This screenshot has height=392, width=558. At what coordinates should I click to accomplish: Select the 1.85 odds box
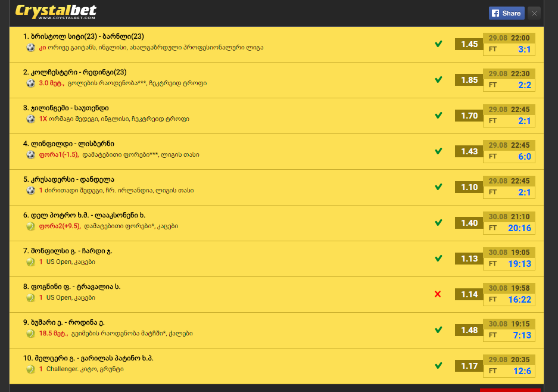pyautogui.click(x=469, y=80)
